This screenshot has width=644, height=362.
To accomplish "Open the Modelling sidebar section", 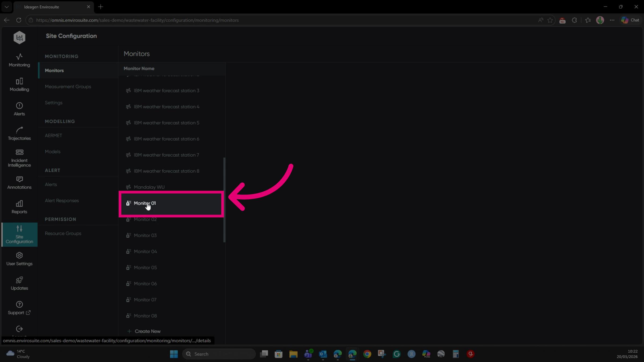I will pos(19,85).
